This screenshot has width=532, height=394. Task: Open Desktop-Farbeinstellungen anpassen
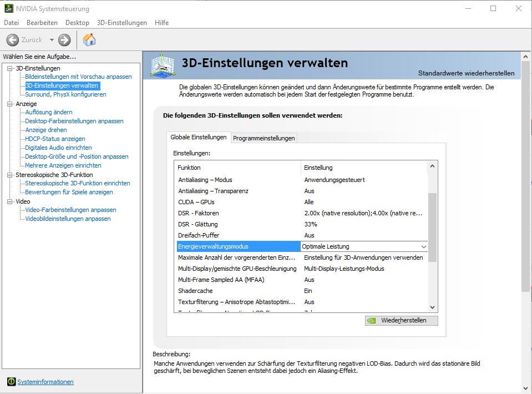point(74,121)
